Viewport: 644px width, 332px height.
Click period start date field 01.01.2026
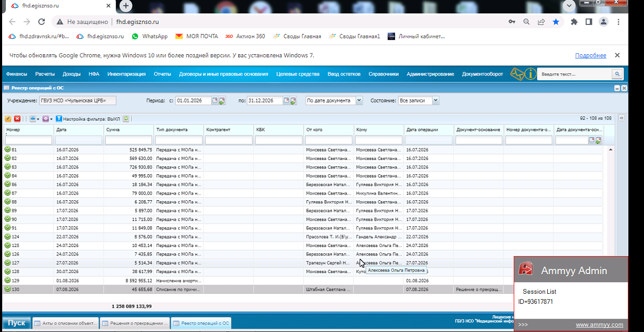click(193, 100)
